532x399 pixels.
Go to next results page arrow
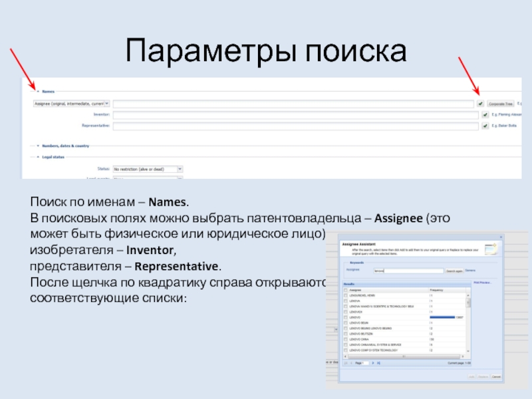pyautogui.click(x=373, y=363)
